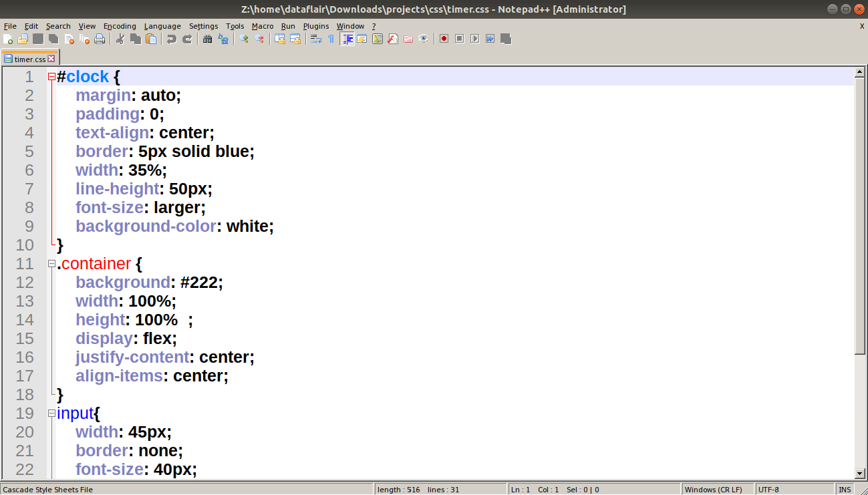Click the Windows (CR LF) line ending selector

tap(718, 490)
